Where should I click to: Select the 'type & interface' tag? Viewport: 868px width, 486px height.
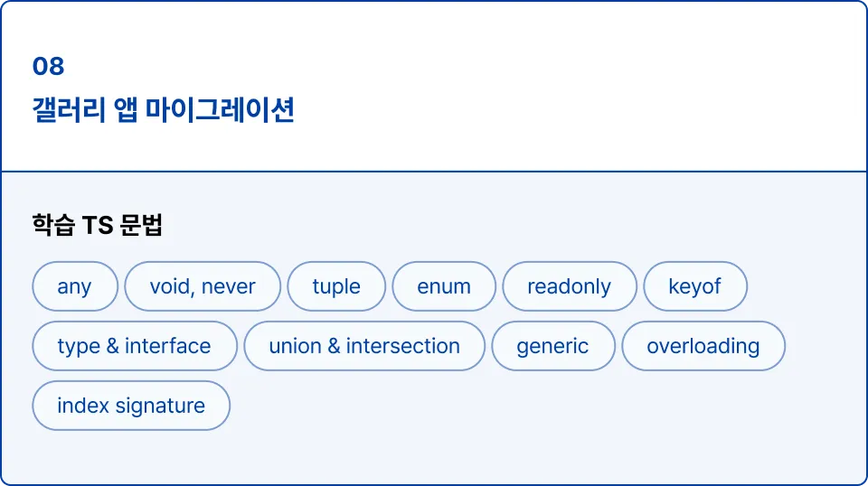click(x=135, y=346)
